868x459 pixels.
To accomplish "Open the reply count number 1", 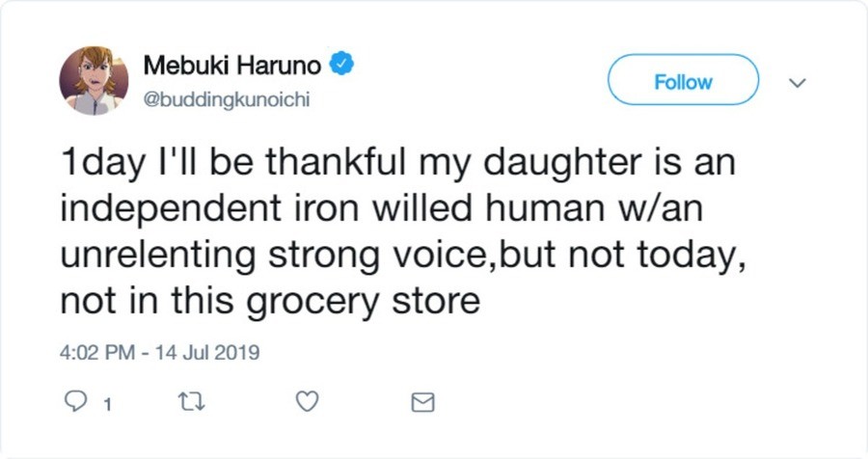I will pyautogui.click(x=105, y=404).
